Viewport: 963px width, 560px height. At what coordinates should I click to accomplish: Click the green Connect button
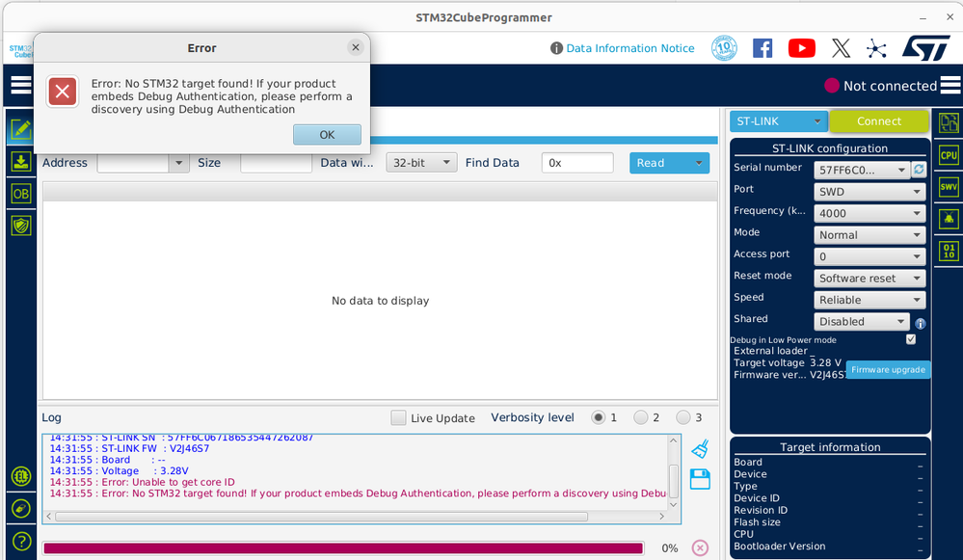tap(879, 121)
